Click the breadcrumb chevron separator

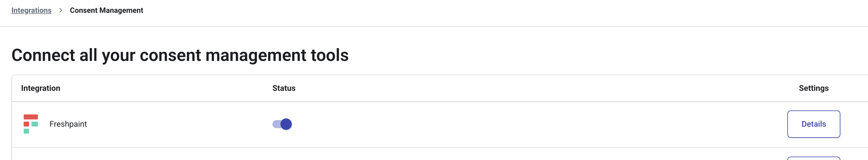(61, 11)
